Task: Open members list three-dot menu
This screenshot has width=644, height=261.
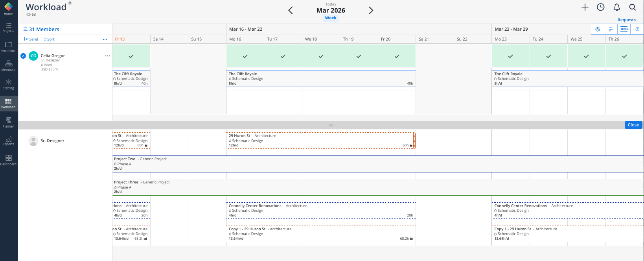Action: (x=105, y=39)
